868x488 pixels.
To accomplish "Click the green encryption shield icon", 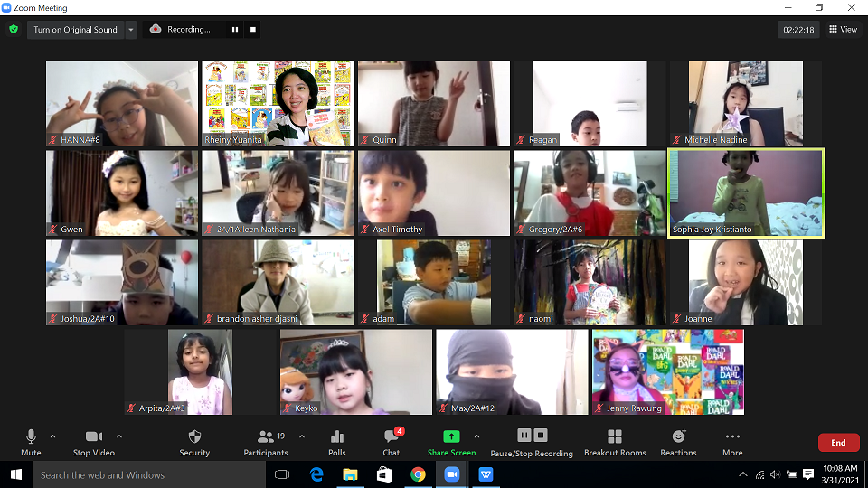I will 14,29.
